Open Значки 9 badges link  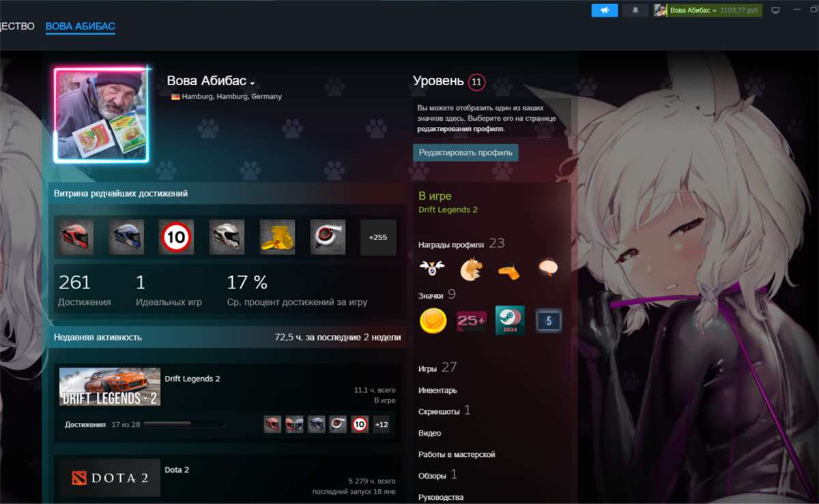(x=437, y=295)
